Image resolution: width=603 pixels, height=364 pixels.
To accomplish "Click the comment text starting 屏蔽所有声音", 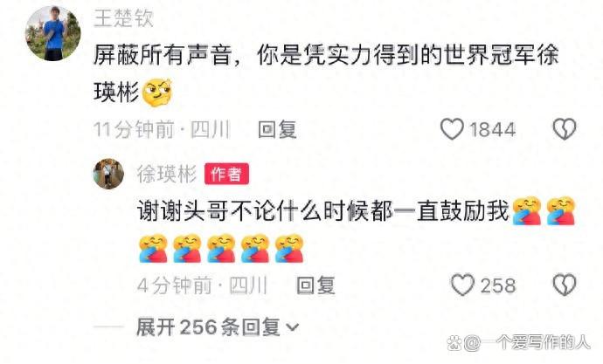I will pos(326,73).
